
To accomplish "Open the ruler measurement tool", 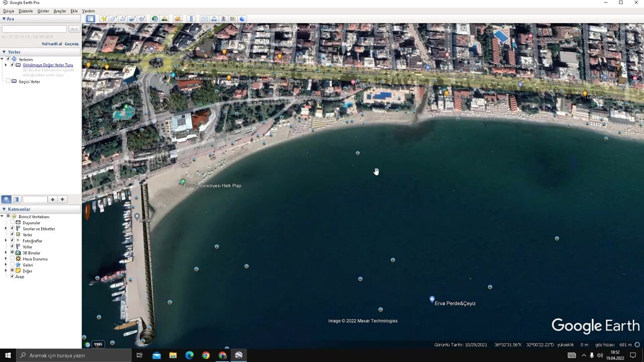I will [x=191, y=19].
